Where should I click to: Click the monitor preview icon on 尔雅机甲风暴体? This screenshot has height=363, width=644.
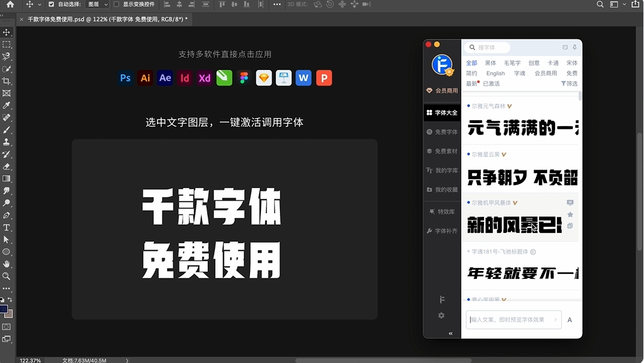tap(570, 202)
